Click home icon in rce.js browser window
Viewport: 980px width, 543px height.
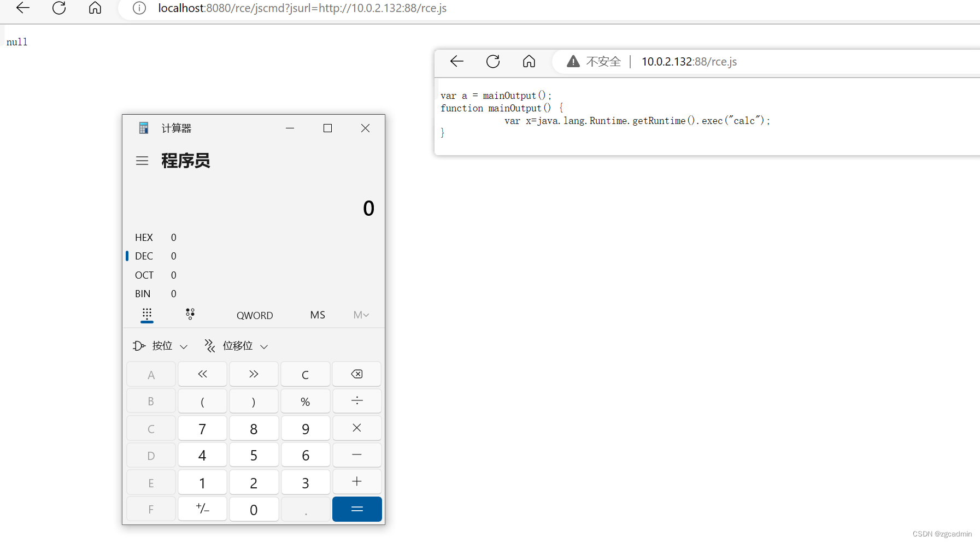click(529, 61)
